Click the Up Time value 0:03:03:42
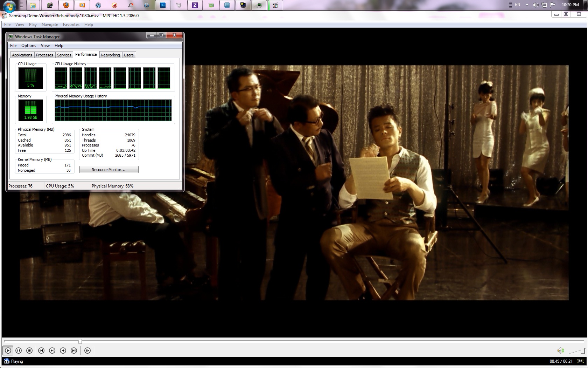 (x=126, y=150)
